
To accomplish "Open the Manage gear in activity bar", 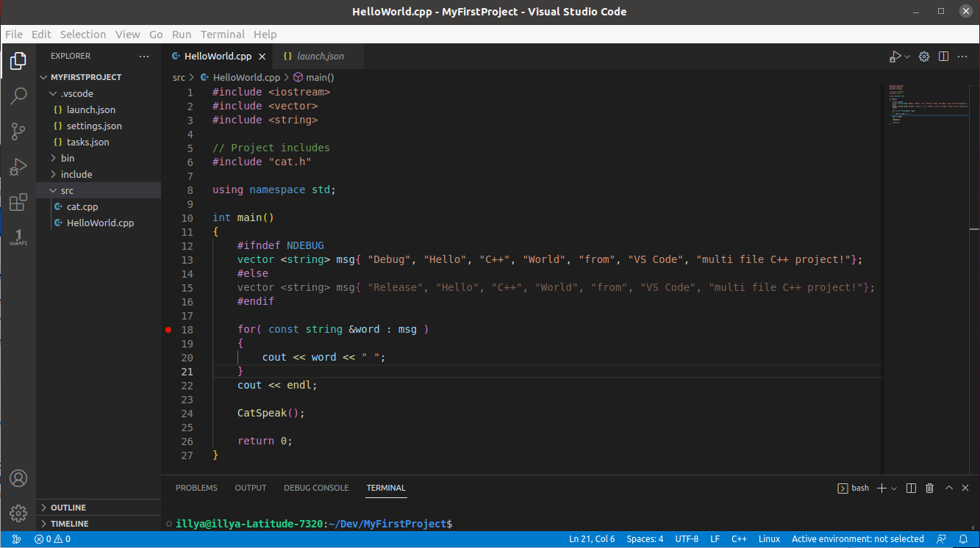I will (x=18, y=513).
